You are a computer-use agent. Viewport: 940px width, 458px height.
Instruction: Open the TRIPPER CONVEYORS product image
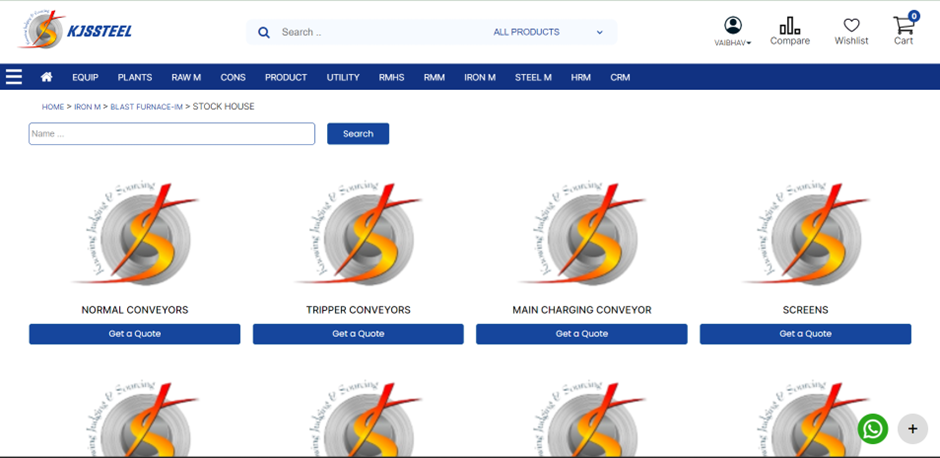tap(358, 233)
